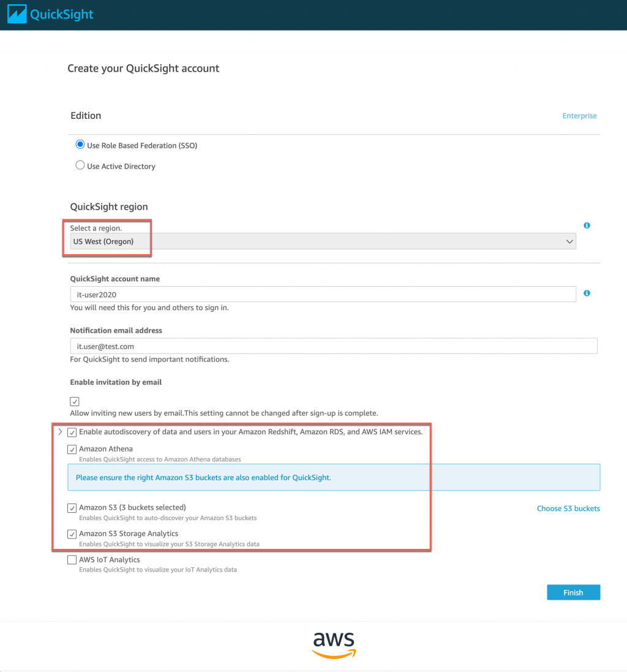This screenshot has width=627, height=672.
Task: Toggle Amazon S3 Storage Analytics checkbox
Action: tap(72, 534)
